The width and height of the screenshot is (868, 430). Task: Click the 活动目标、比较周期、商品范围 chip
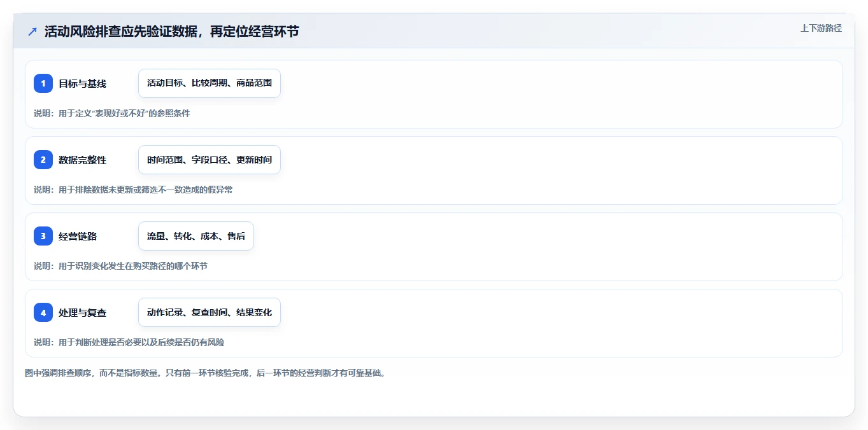tap(210, 83)
